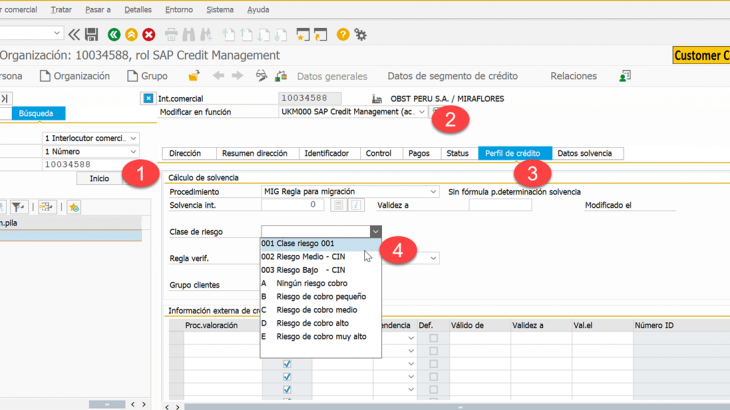Image resolution: width=730 pixels, height=410 pixels.
Task: Click the Def. checkbox in first table row
Action: 433,338
